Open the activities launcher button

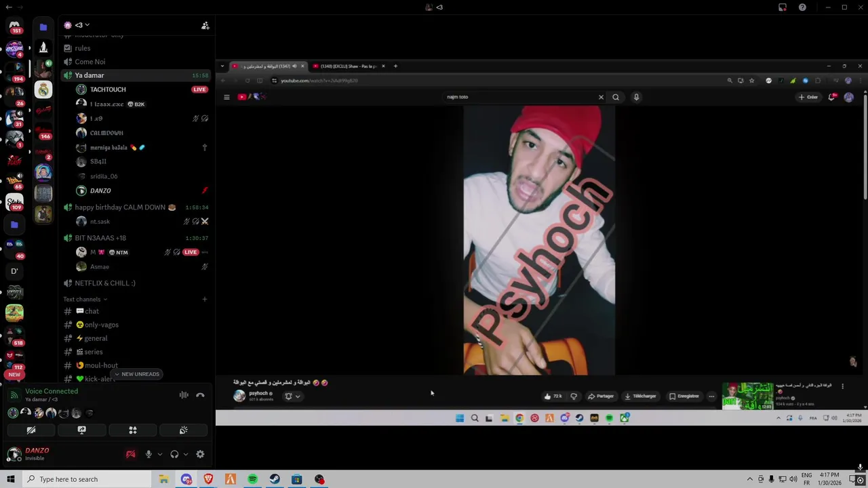(x=133, y=430)
